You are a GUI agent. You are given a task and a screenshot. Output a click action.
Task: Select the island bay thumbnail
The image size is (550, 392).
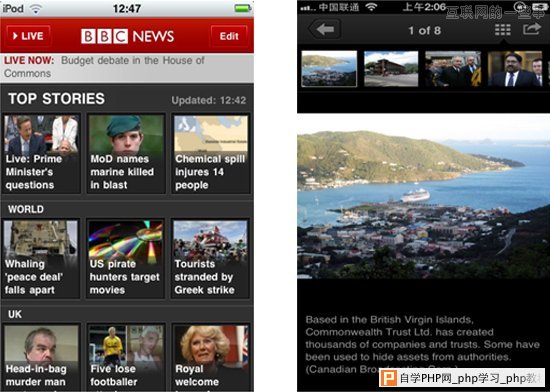[329, 69]
